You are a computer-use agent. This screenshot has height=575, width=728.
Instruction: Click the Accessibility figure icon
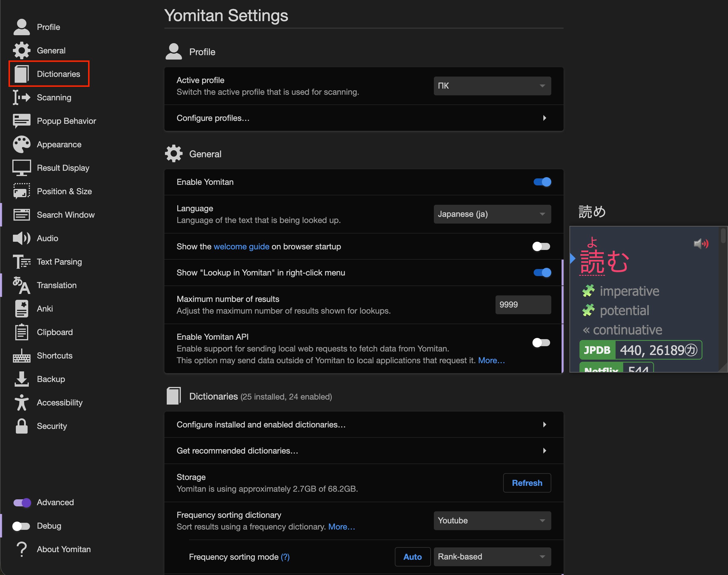[21, 402]
